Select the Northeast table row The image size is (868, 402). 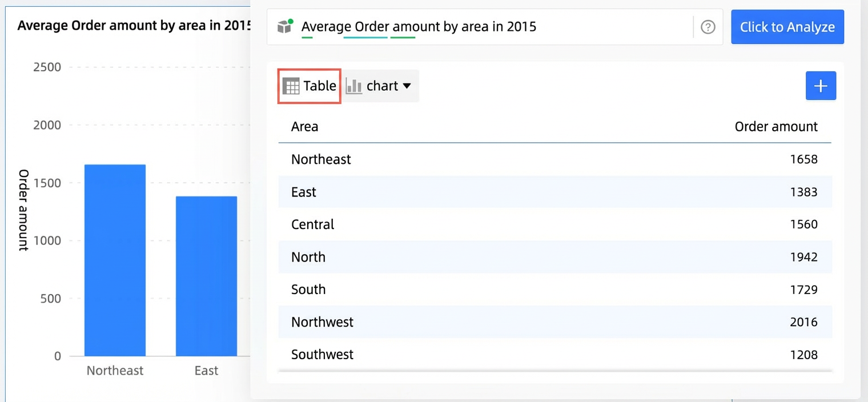coord(555,159)
